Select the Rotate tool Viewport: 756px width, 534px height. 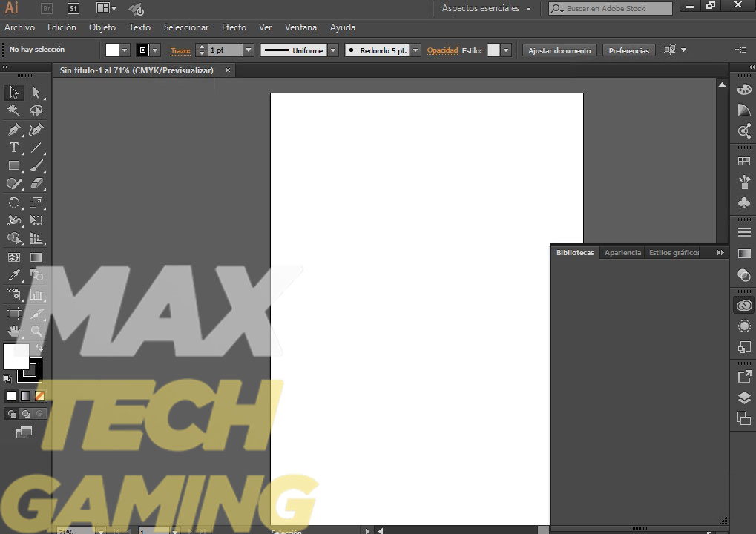pyautogui.click(x=13, y=202)
